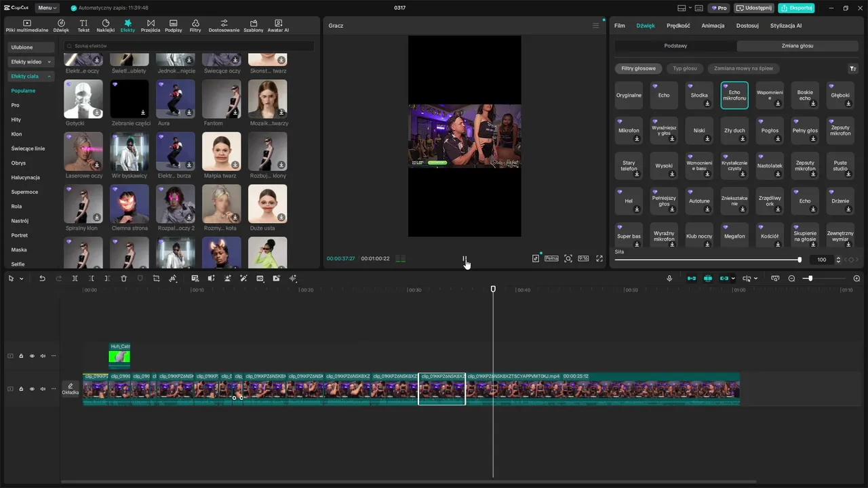The width and height of the screenshot is (868, 488).
Task: Pause playback in the player
Action: point(465,258)
